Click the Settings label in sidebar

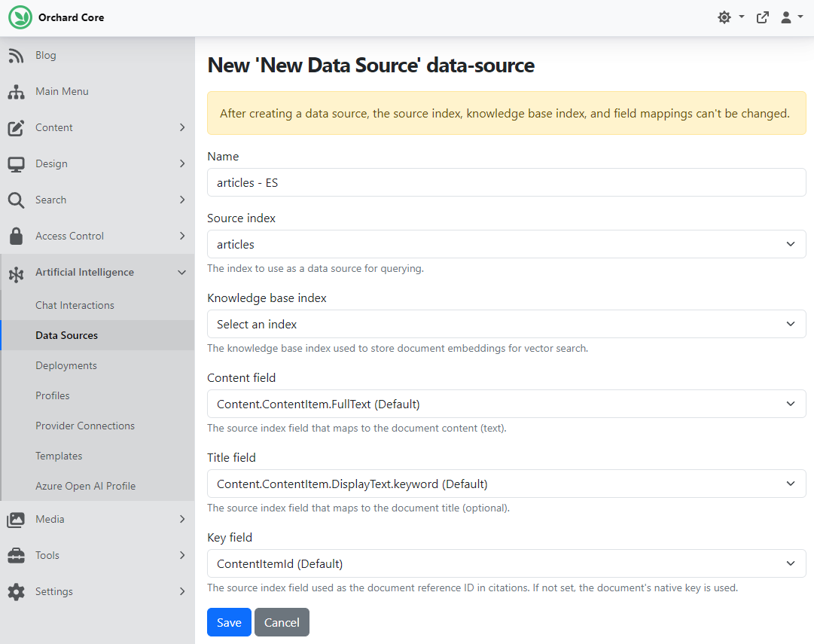(x=54, y=591)
